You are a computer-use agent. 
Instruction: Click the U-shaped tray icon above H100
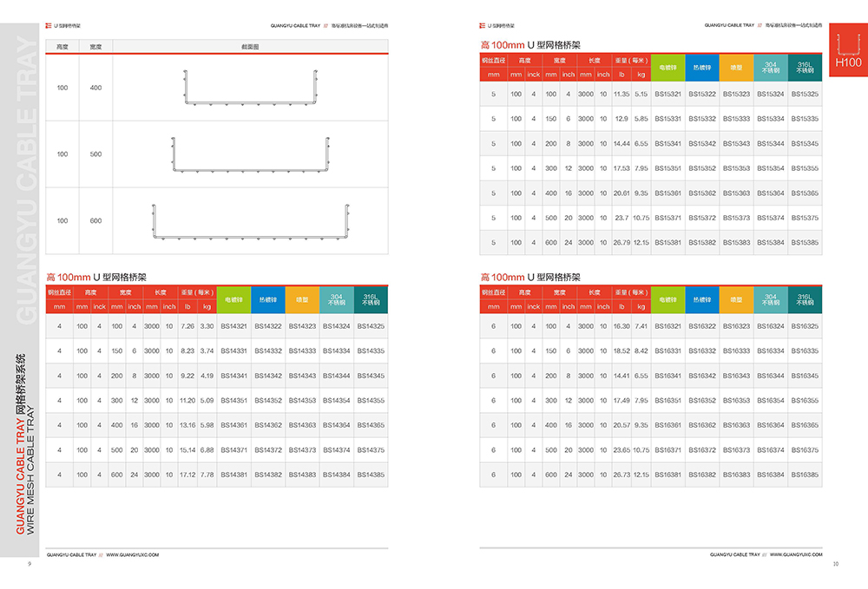pyautogui.click(x=848, y=45)
